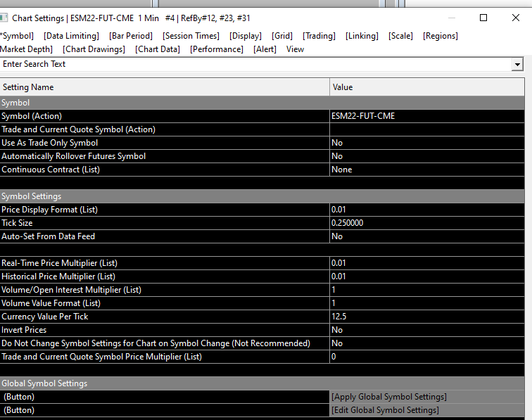
Task: Select the [Grid] tab
Action: point(282,36)
